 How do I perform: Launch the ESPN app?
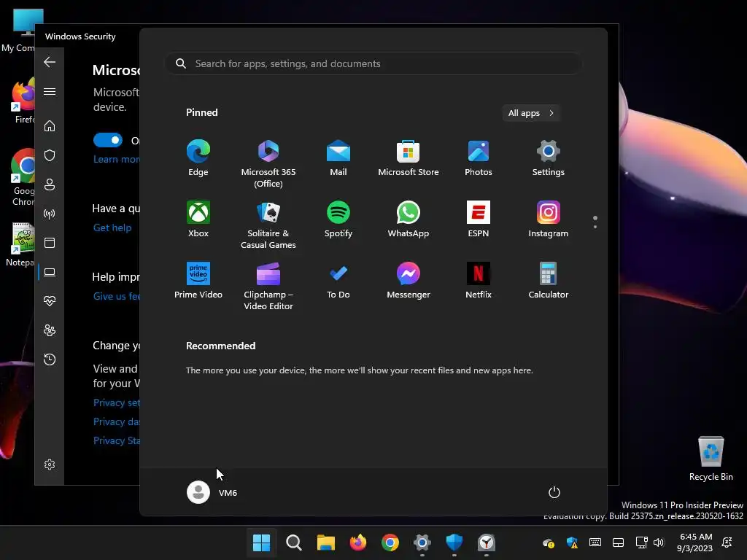[x=479, y=219]
